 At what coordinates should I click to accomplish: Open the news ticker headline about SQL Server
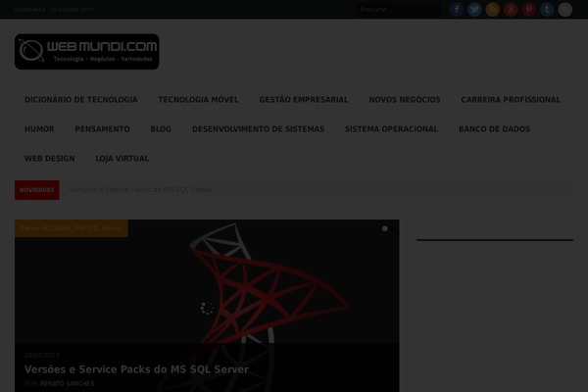[x=140, y=190]
